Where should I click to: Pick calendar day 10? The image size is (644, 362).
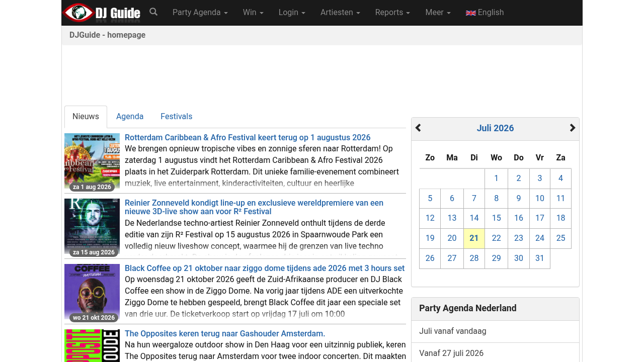tap(540, 199)
